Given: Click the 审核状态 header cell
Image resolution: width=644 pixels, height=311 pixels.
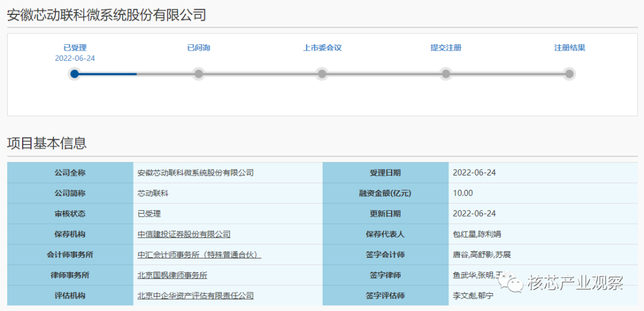Looking at the screenshot, I should click(x=70, y=214).
